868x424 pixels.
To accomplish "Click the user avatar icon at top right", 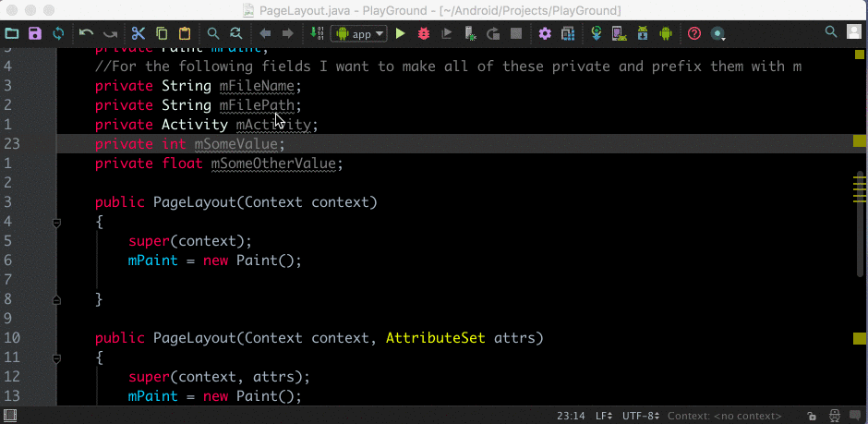I will pos(854,31).
